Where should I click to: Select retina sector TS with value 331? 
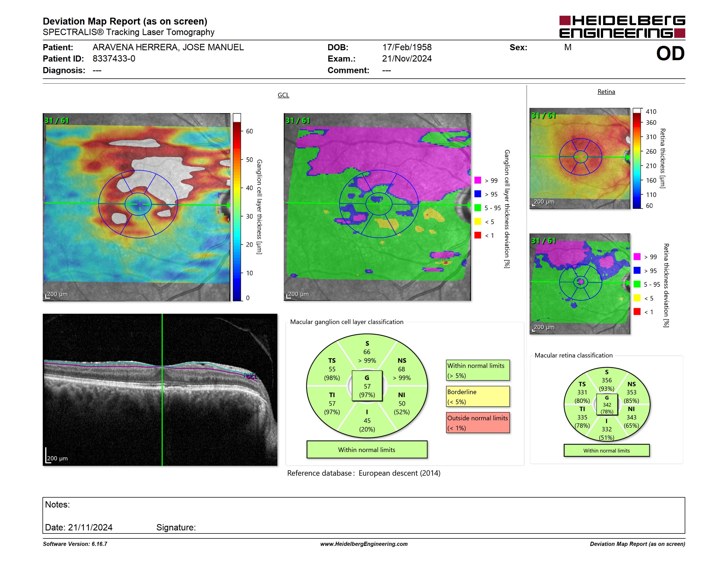[582, 392]
